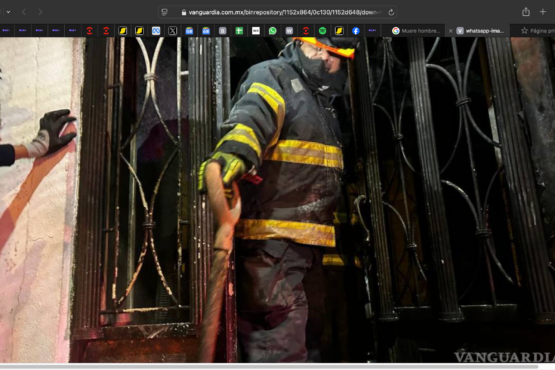
Task: Switch to the 'Página pri...' starred tab
Action: 537,31
